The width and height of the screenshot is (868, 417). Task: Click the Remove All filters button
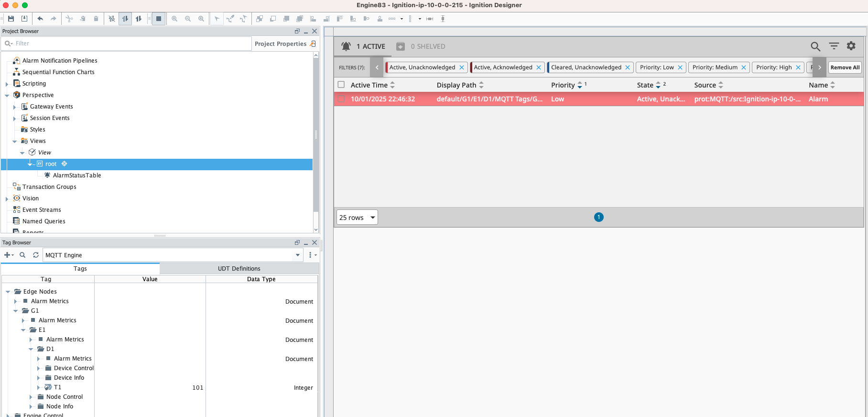(x=845, y=67)
